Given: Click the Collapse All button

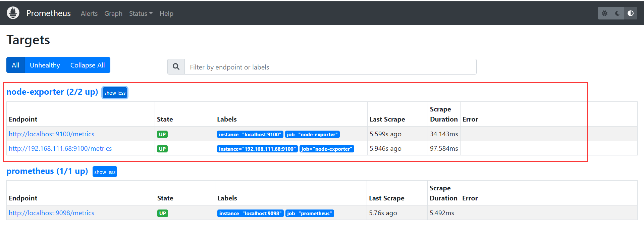Looking at the screenshot, I should pos(88,65).
